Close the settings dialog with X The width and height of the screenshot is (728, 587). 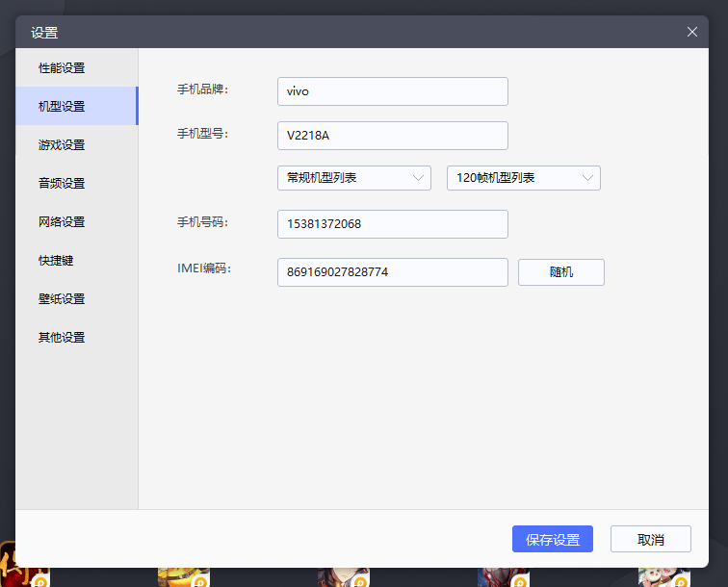pyautogui.click(x=691, y=32)
